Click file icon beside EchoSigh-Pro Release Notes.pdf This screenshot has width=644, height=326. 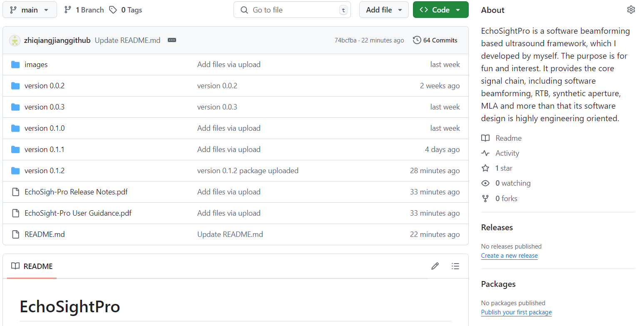15,192
